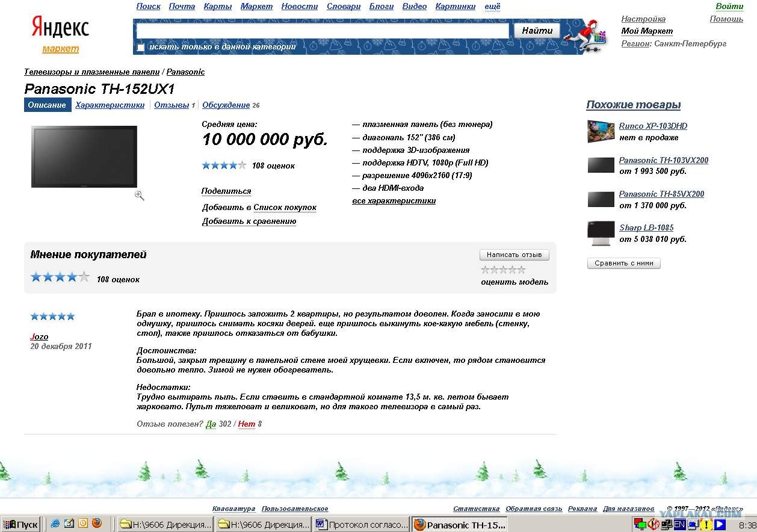Switch input language via EN tray indicator
The width and height of the screenshot is (757, 532).
click(x=679, y=524)
